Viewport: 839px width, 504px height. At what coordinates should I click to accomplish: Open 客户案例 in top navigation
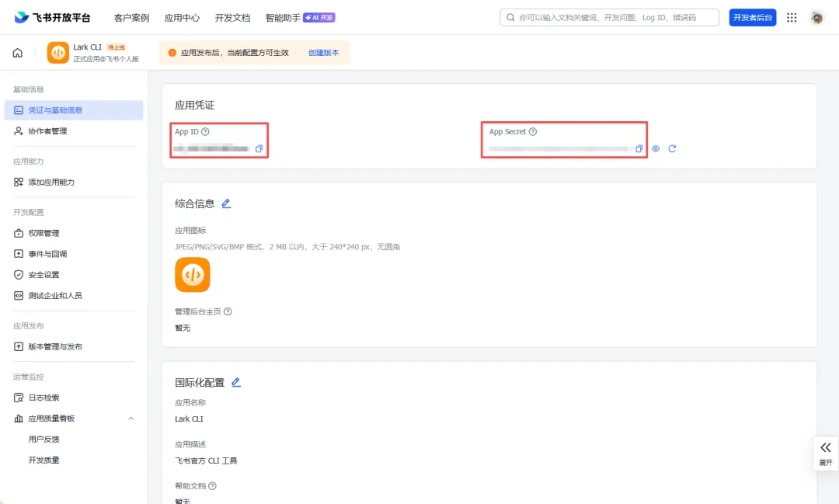point(131,18)
